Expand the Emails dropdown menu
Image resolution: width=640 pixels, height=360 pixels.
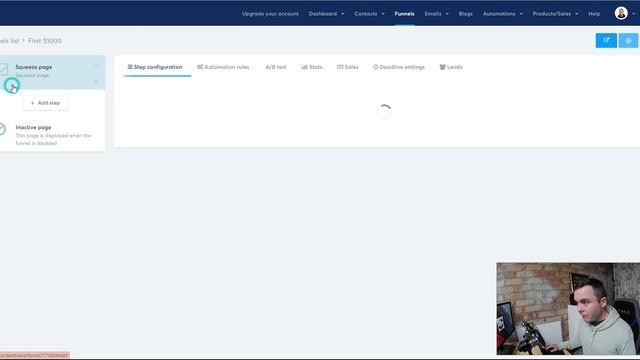(436, 14)
